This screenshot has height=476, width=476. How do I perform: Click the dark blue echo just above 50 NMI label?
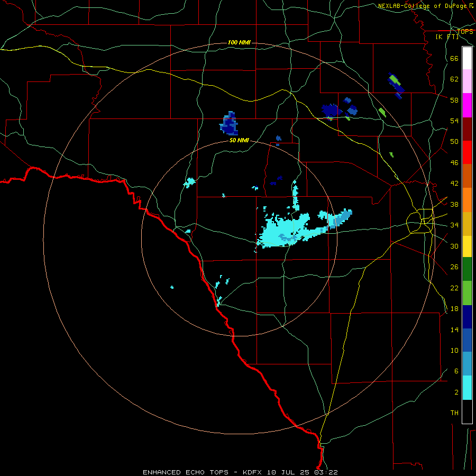229,123
